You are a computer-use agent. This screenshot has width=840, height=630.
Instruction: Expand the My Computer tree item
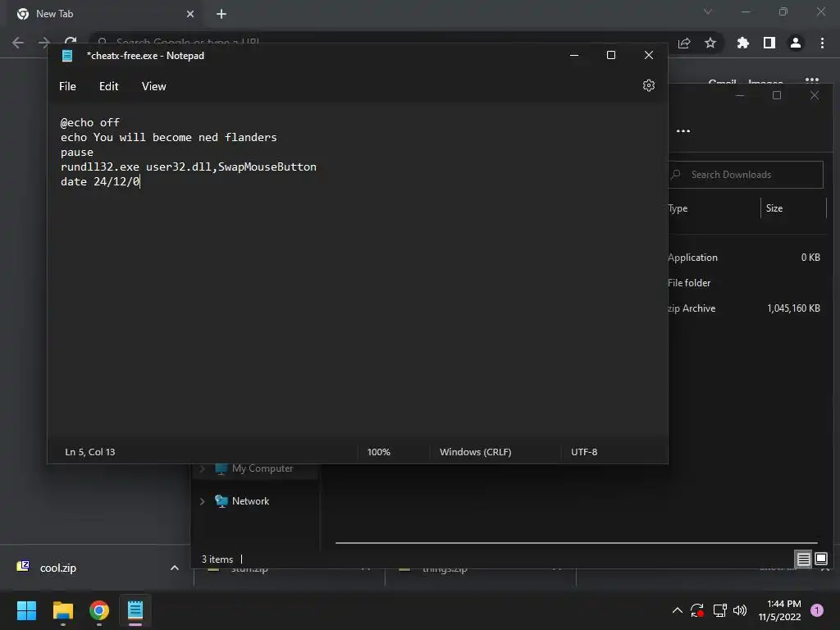202,468
